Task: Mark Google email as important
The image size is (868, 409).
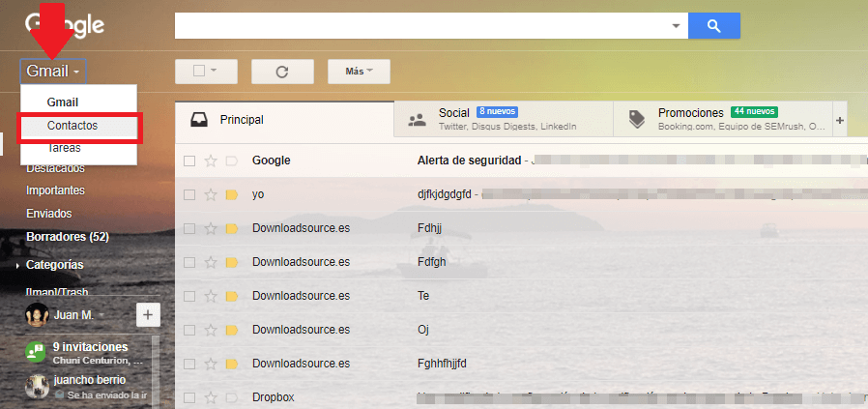Action: (231, 161)
